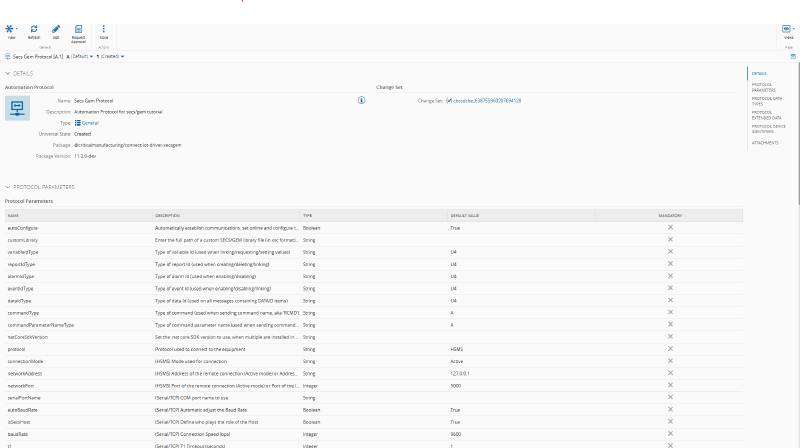Click the description of the protocol parameter

click(x=200, y=350)
